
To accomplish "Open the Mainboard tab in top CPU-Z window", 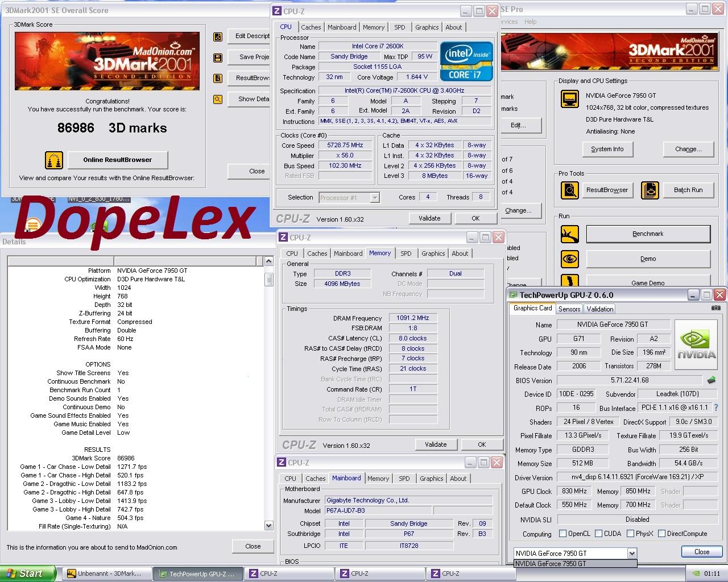I will point(342,27).
